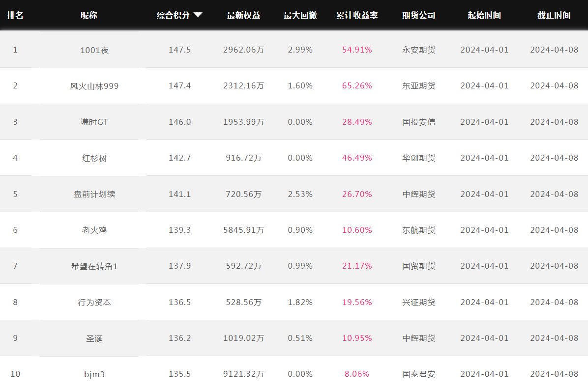588x390 pixels.
Task: Open nickname 希望在转角1
Action: pos(94,266)
